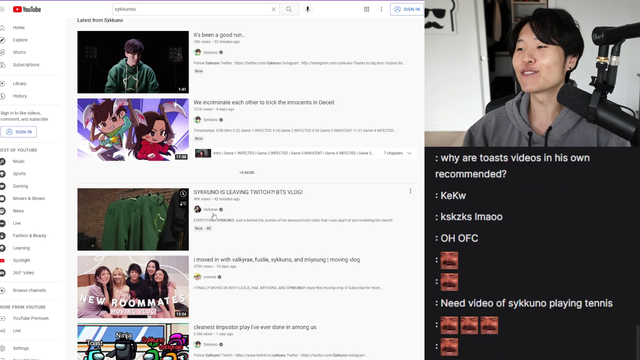Viewport: 640px width, 360px height.
Task: Click the News category icon
Action: coord(2,211)
